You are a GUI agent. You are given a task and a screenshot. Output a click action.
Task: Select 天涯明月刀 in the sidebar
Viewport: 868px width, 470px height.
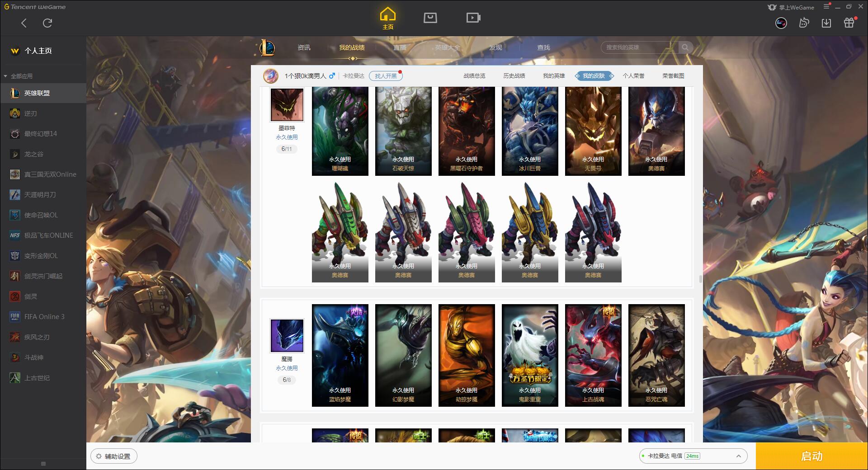coord(43,195)
